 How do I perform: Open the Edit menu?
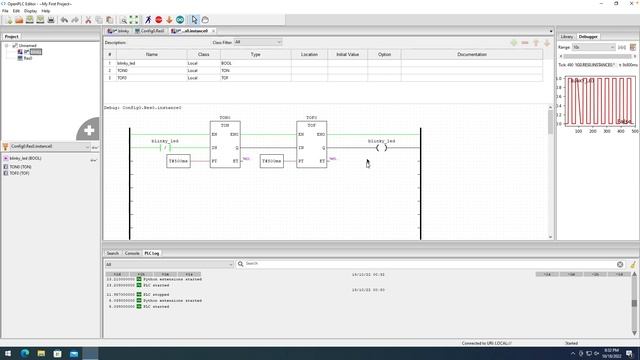coord(16,11)
